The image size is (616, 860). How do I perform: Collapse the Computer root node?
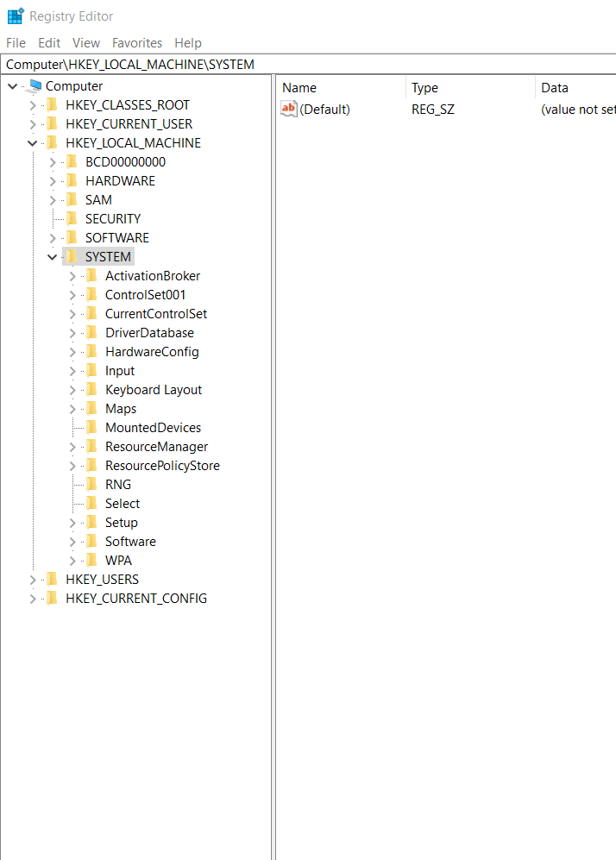(13, 86)
